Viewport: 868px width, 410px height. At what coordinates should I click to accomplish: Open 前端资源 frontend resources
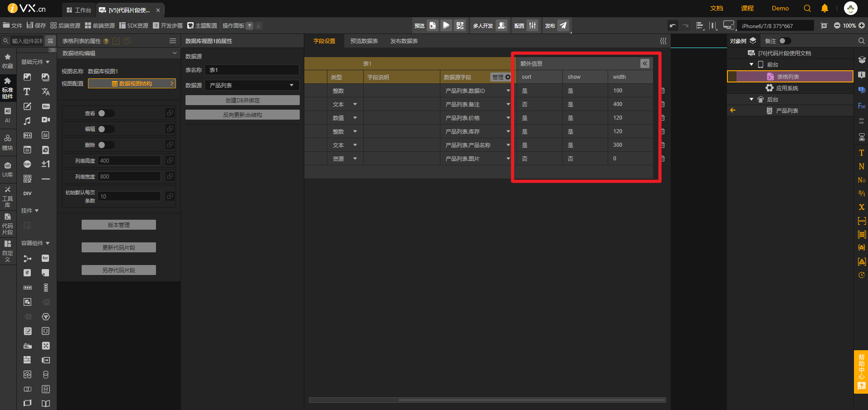(100, 26)
